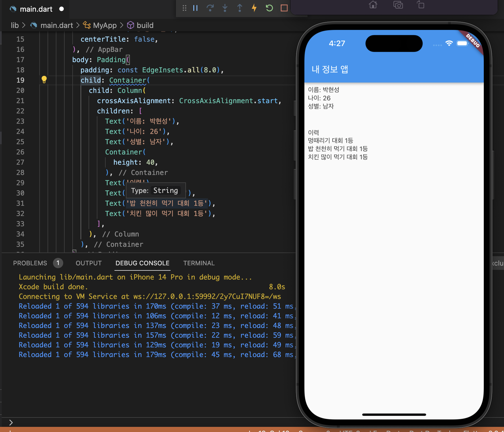Click Text '성별: 남자' code line

139,142
